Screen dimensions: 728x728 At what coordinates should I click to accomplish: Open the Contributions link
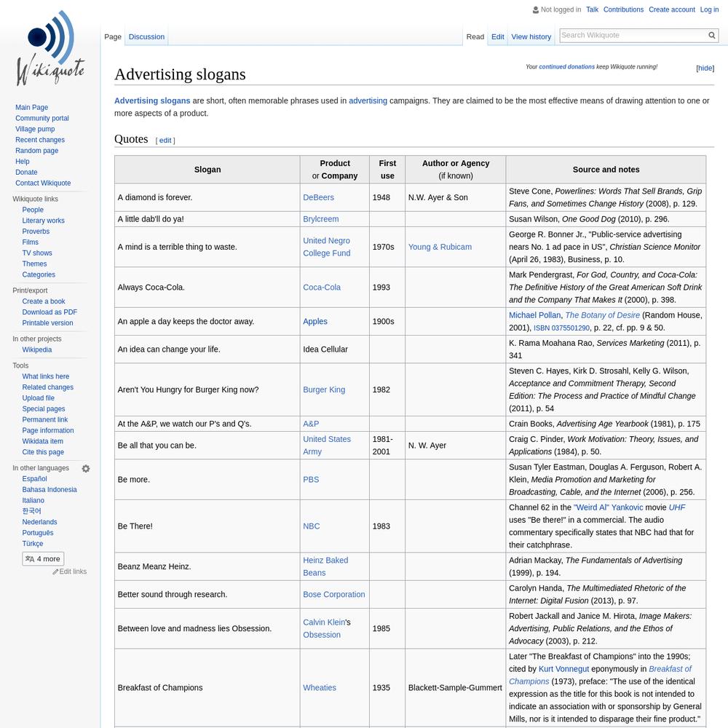coord(623,9)
